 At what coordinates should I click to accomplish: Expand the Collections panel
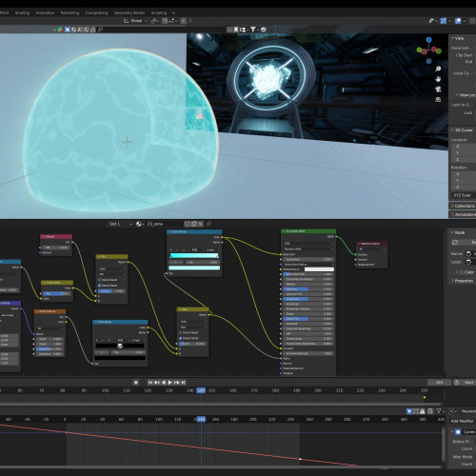464,206
